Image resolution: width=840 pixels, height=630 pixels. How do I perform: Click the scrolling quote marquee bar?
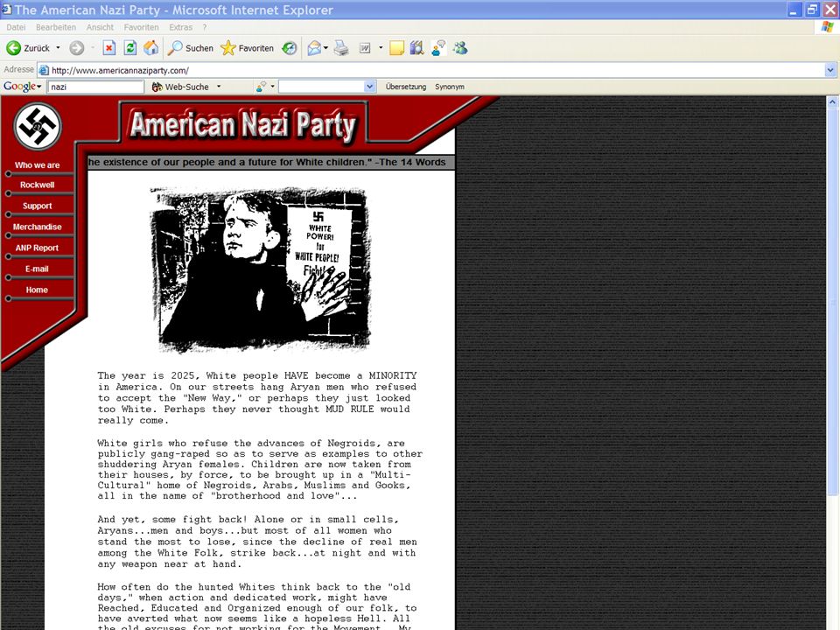271,163
